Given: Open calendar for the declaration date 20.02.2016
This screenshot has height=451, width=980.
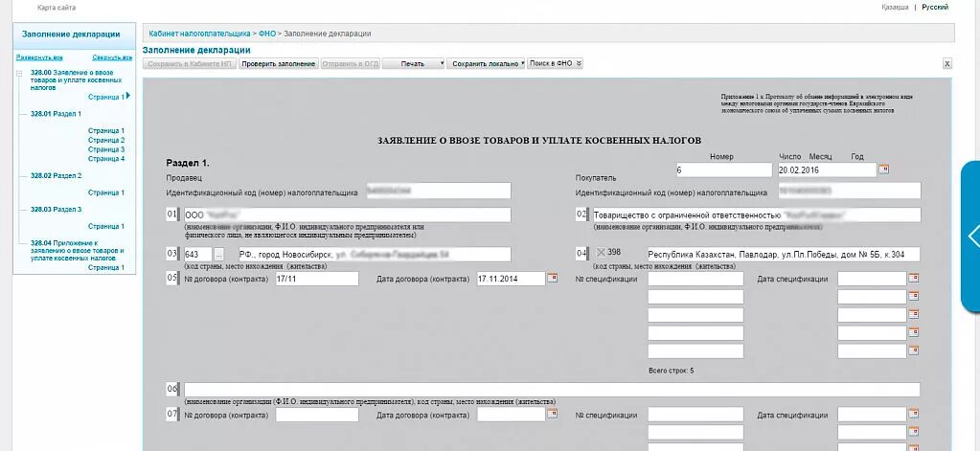Looking at the screenshot, I should point(884,169).
